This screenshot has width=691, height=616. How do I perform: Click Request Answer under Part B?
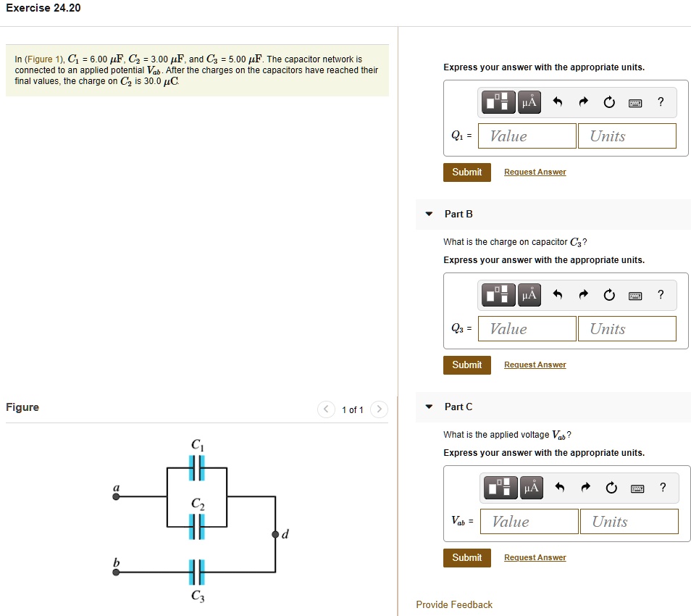[x=535, y=365]
